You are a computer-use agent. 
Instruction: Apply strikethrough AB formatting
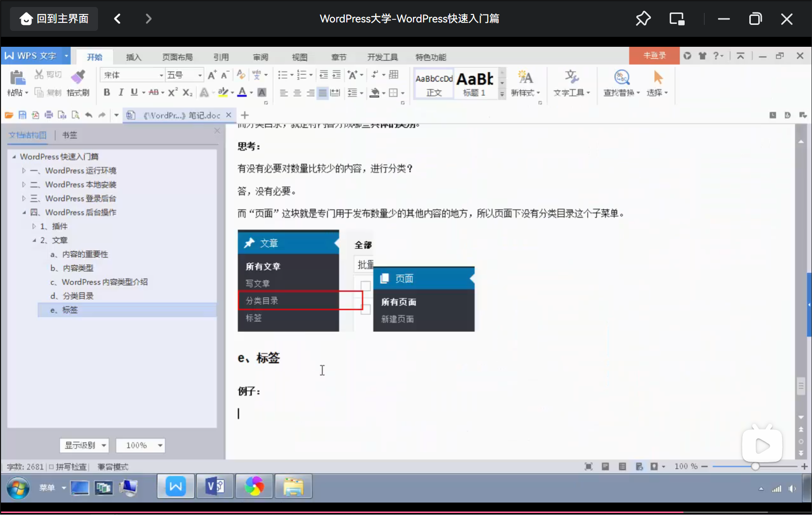point(154,92)
